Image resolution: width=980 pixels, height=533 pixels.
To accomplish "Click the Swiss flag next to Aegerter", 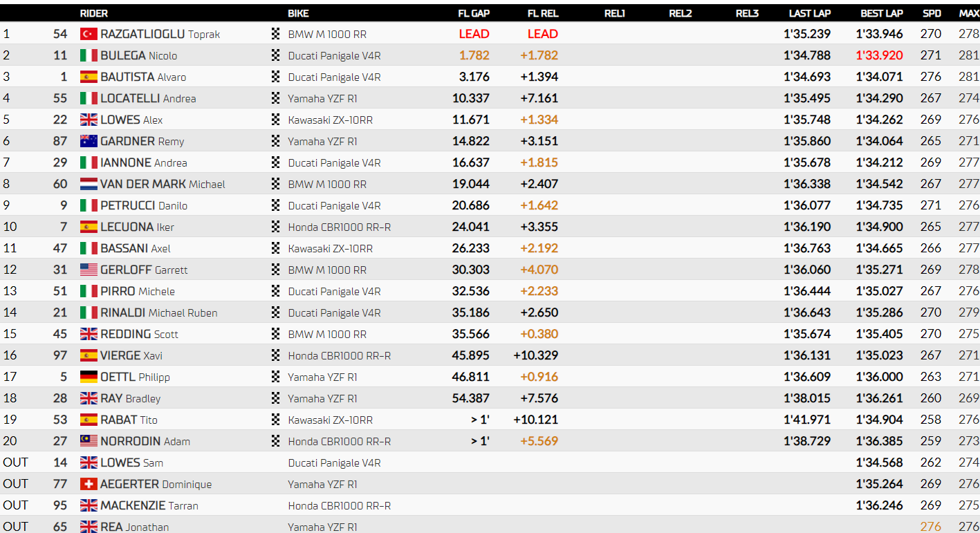I will coord(89,484).
